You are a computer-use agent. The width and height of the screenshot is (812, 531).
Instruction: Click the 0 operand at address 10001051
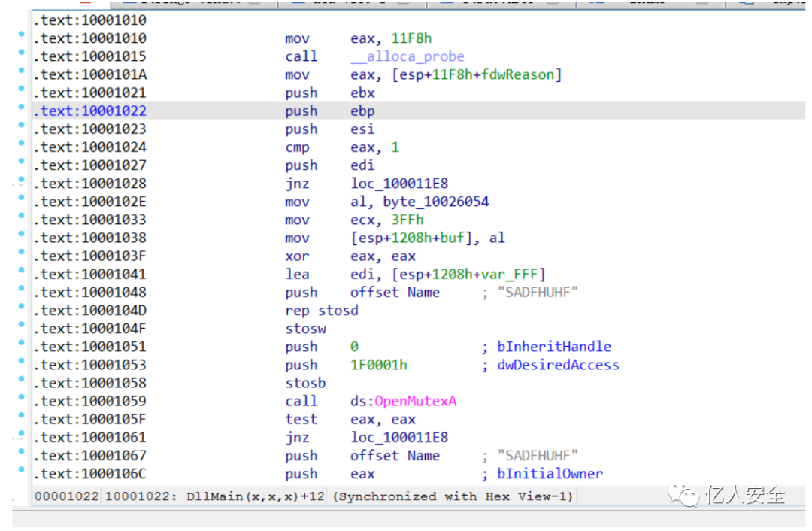coord(354,347)
